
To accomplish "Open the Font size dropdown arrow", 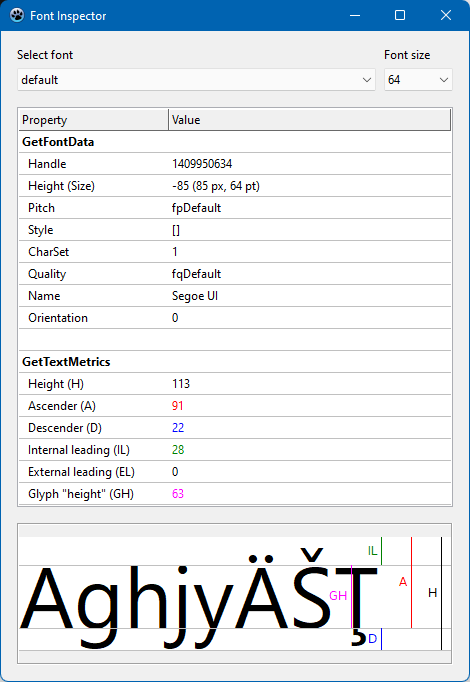I will (443, 80).
